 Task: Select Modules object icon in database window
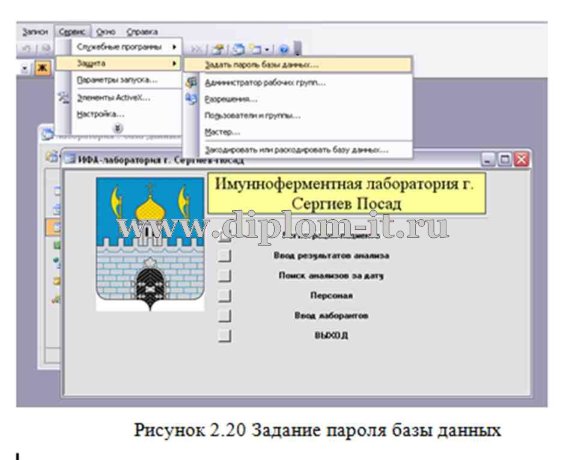pos(57,299)
